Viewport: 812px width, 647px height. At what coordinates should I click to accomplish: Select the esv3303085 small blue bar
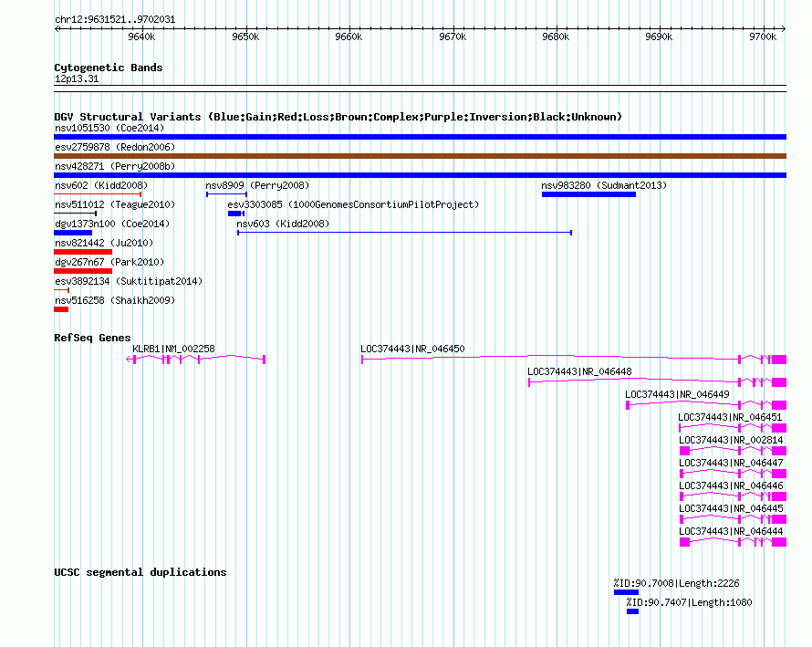[x=235, y=214]
